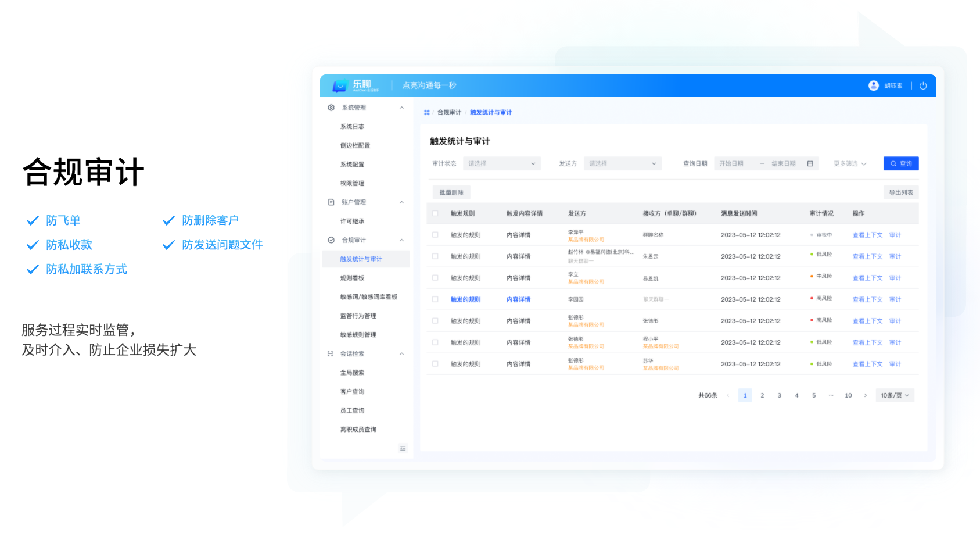980x536 pixels.
Task: Click the calendar icon in date range
Action: tap(810, 164)
